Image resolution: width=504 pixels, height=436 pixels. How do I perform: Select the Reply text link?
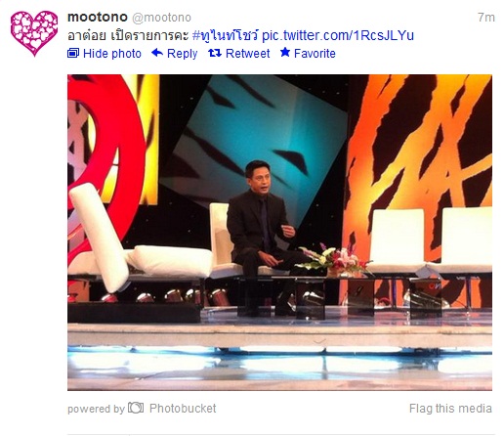click(x=182, y=54)
